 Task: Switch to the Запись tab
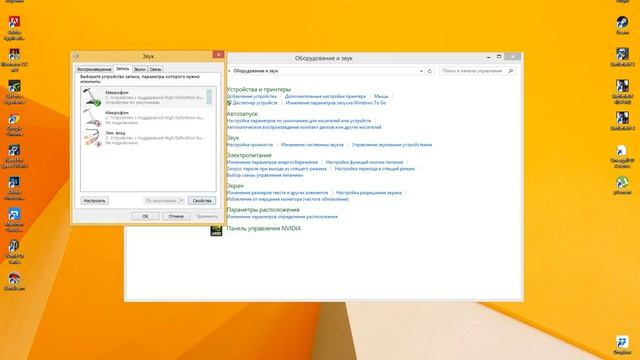pyautogui.click(x=122, y=69)
